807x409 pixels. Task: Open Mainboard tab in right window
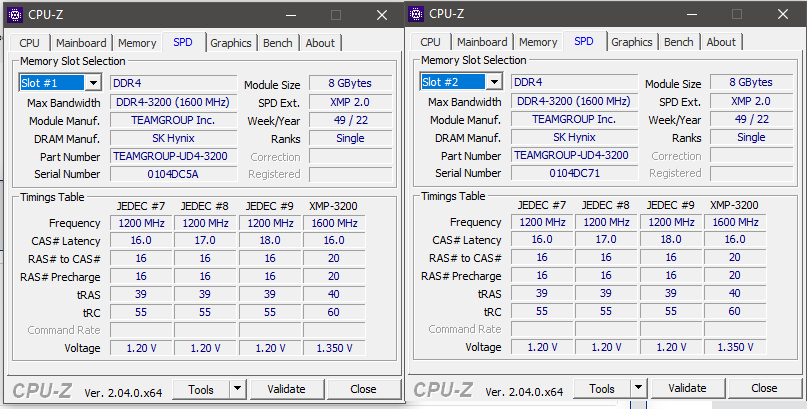(482, 42)
